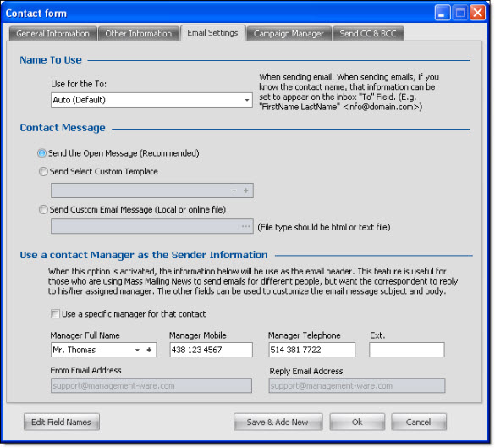495x448 pixels.
Task: Click 'Use a contact Manager as the Sender Information' heading
Action: tap(144, 255)
